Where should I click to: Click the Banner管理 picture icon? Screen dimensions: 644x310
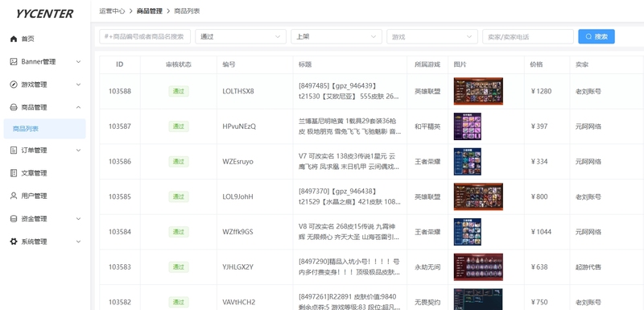tap(14, 61)
